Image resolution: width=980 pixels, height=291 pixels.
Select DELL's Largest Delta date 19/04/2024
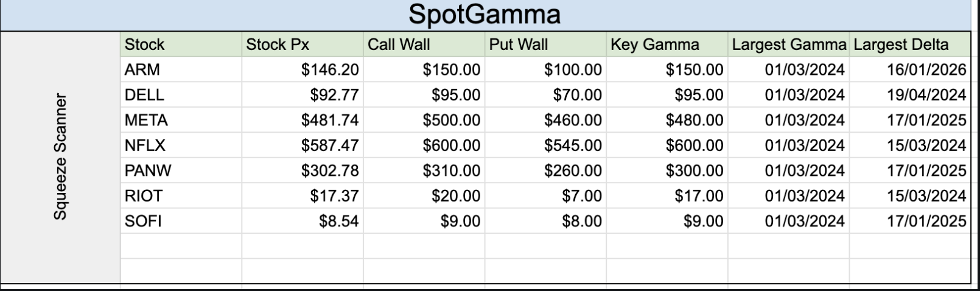tap(909, 95)
